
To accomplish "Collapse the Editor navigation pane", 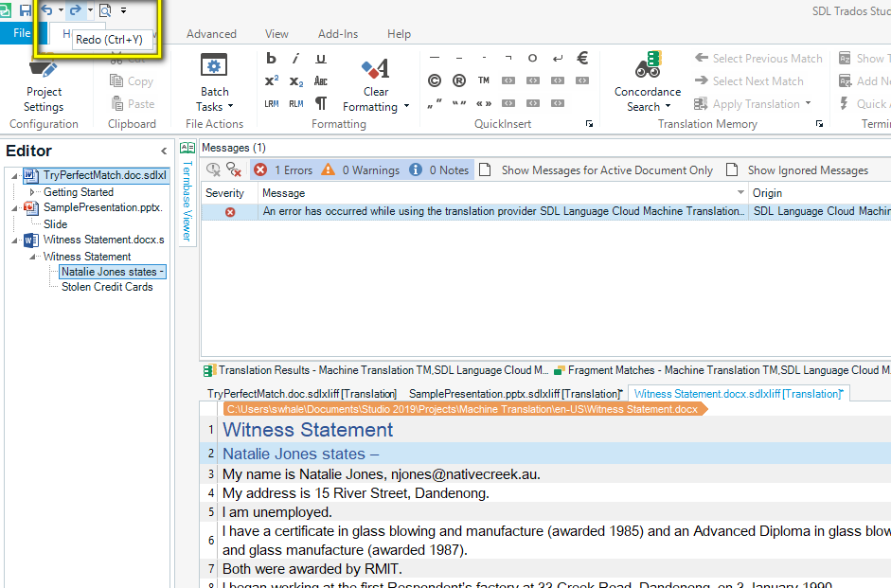I will (x=163, y=151).
